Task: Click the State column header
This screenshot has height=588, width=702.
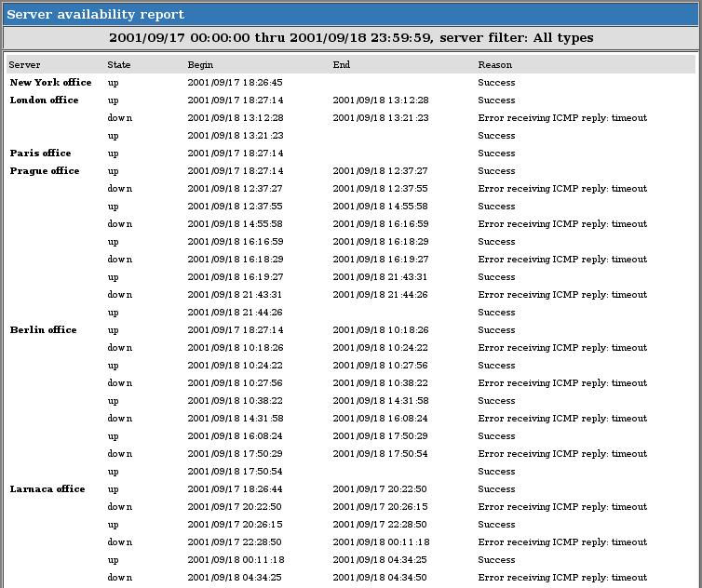Action: pyautogui.click(x=119, y=65)
